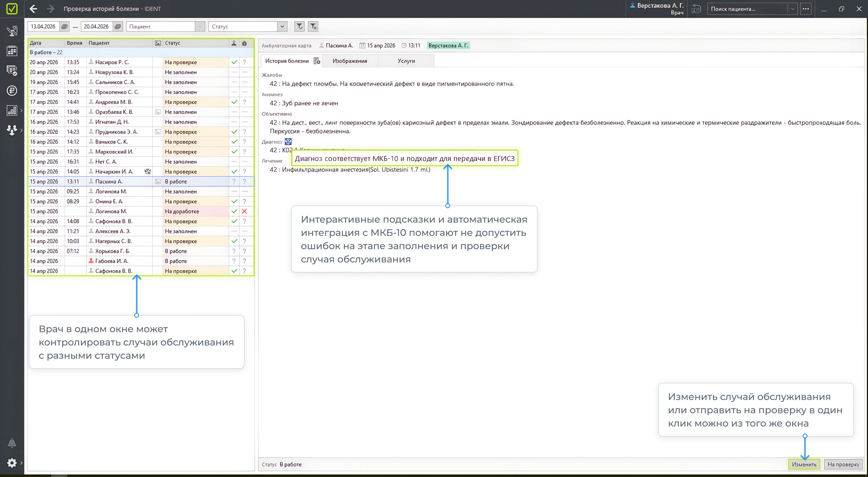Click red cross mark in Логинова М. row

pos(244,211)
